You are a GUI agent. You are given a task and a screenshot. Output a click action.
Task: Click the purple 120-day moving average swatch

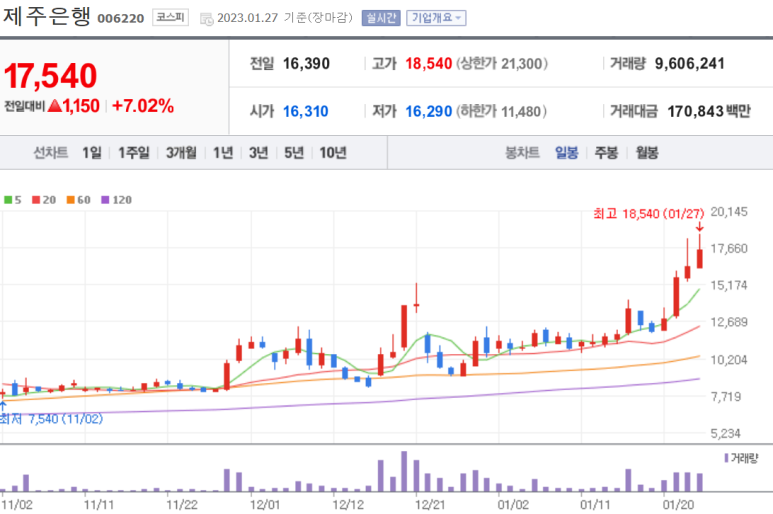tap(105, 200)
